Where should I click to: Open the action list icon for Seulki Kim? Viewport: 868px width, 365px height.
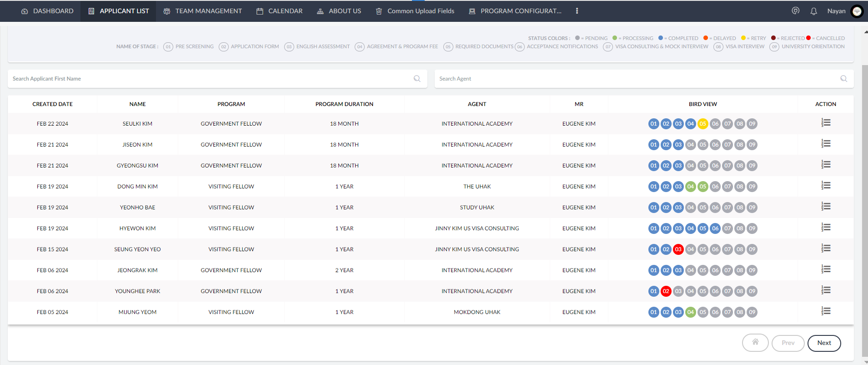click(826, 123)
